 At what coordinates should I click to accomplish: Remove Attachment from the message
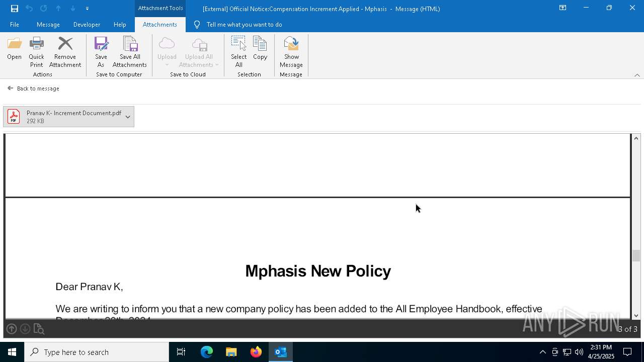click(65, 52)
